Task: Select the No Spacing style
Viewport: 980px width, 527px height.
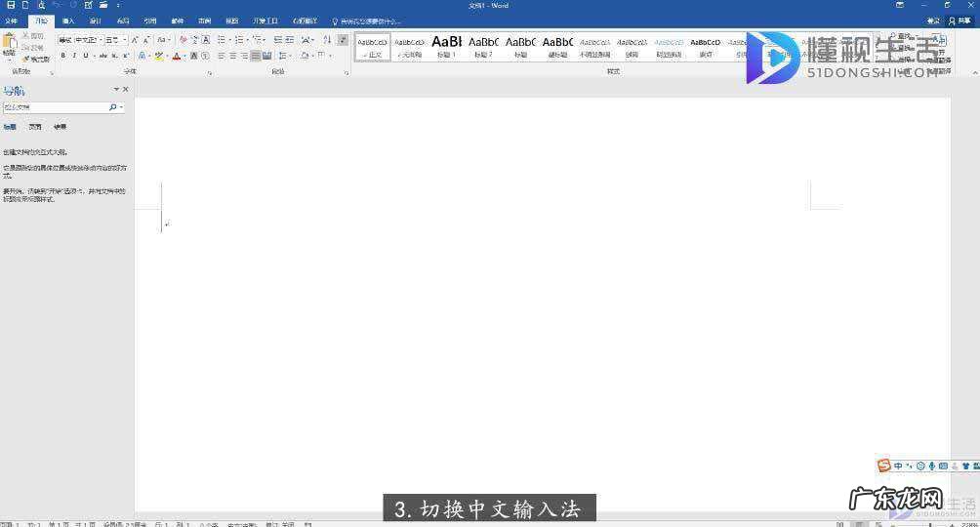Action: click(409, 47)
